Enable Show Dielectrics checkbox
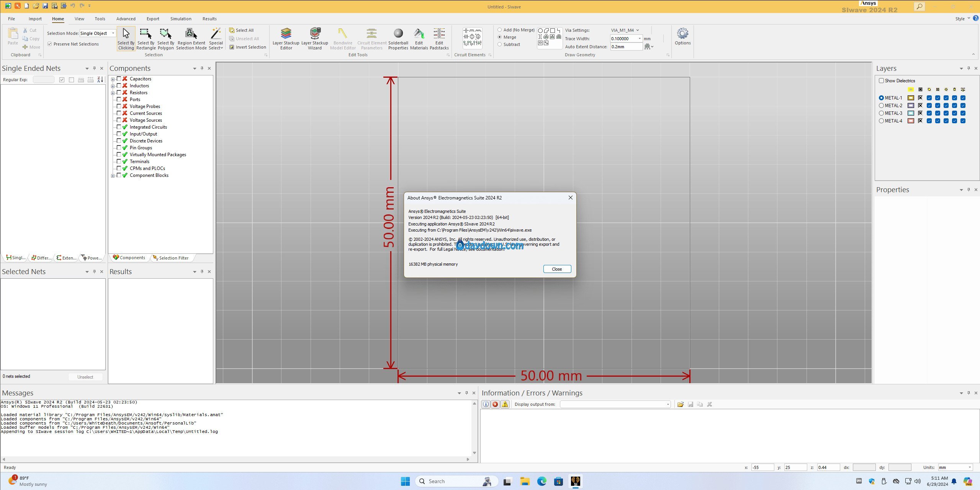 pos(881,81)
